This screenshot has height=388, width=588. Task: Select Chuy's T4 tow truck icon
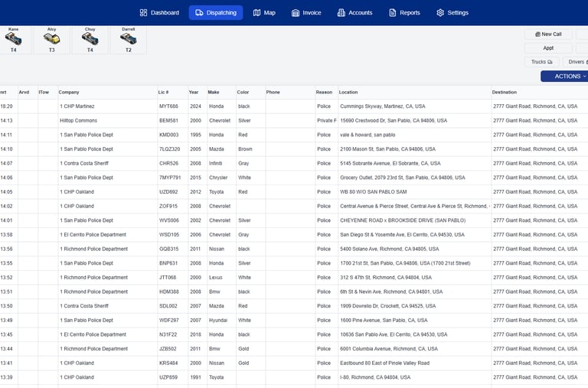tap(90, 40)
